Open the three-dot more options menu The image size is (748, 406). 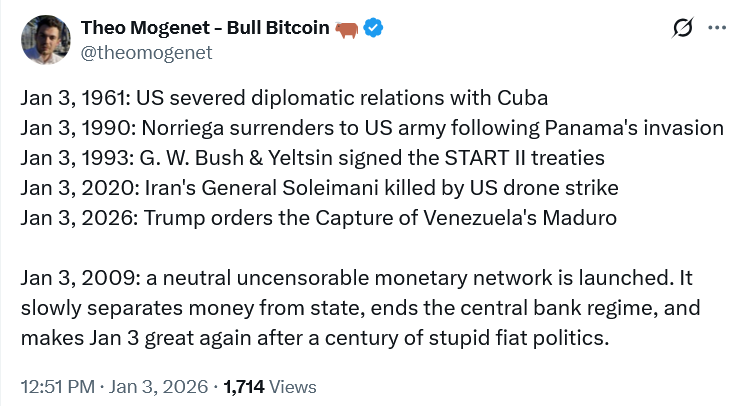coord(717,29)
